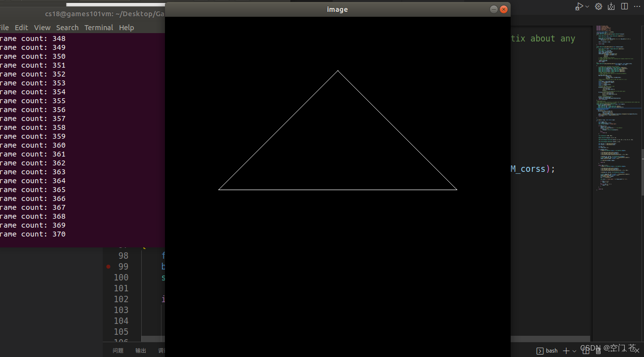
Task: Open the Terminal menu in the terminal window
Action: click(x=99, y=28)
